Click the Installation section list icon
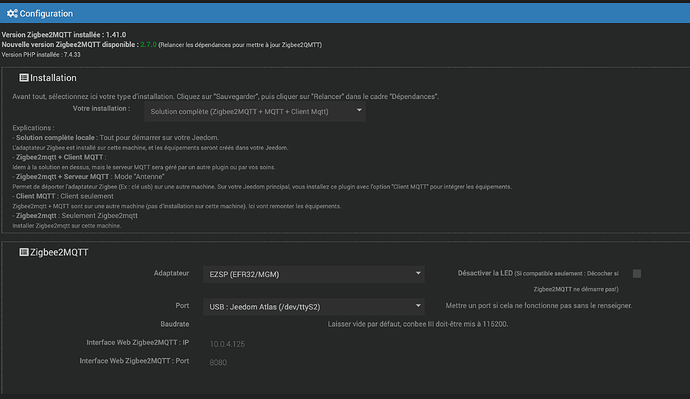The image size is (690, 399). (x=24, y=78)
